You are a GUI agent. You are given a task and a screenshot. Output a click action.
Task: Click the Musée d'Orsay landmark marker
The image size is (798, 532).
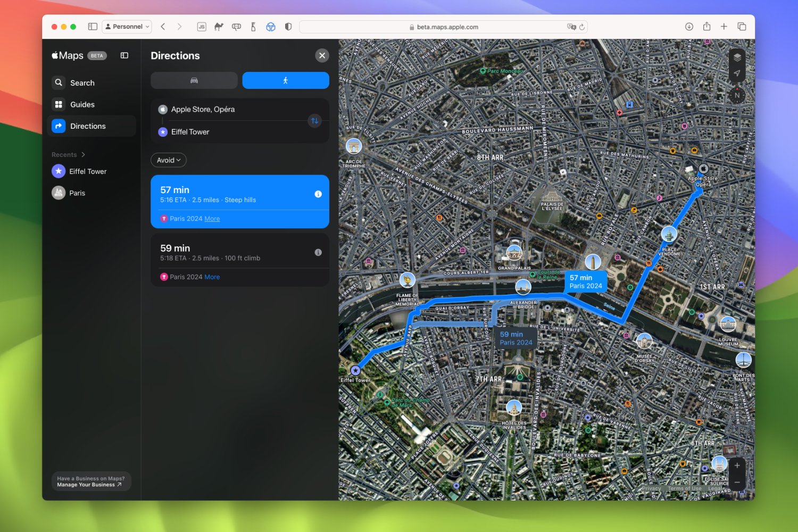pyautogui.click(x=644, y=341)
